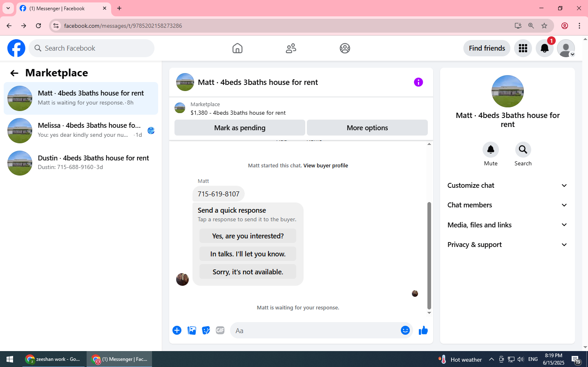Open zeeshan work Chrome taskbar window
Viewport: 588px width, 367px height.
pyautogui.click(x=54, y=359)
